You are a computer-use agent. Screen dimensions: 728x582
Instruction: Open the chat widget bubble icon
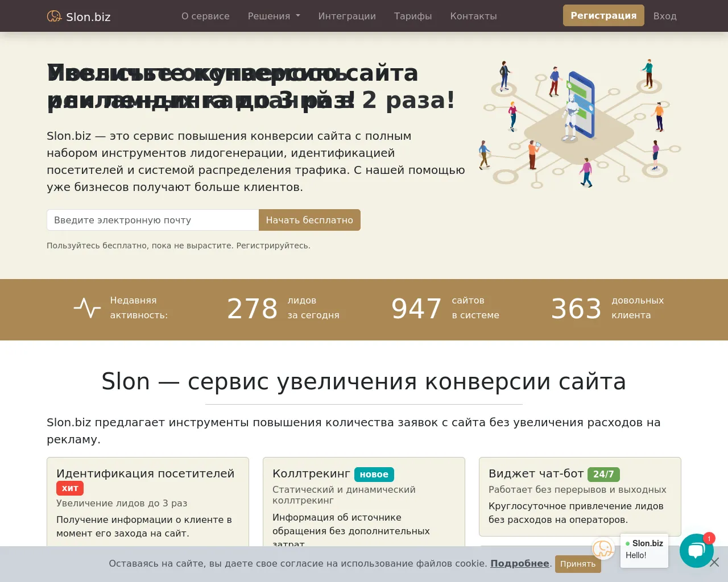pos(697,551)
